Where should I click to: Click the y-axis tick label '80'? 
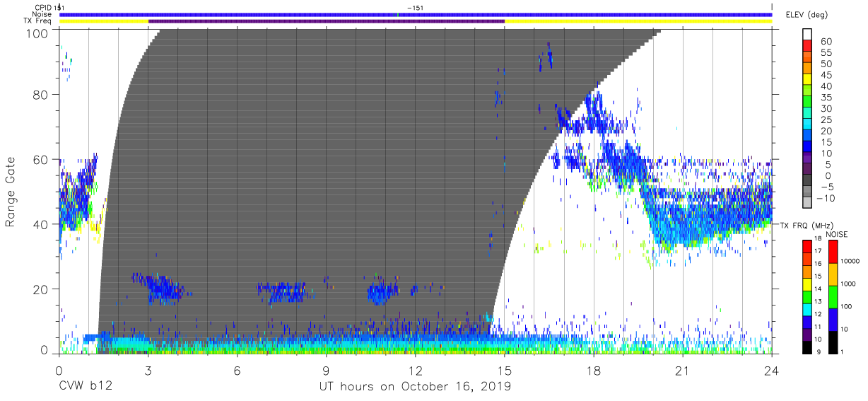[41, 95]
